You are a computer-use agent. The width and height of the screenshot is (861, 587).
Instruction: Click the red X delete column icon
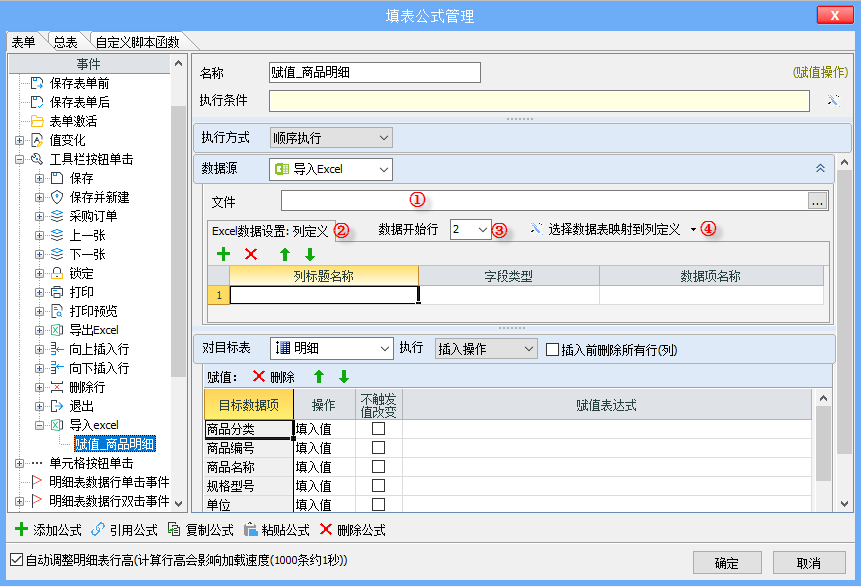(251, 254)
